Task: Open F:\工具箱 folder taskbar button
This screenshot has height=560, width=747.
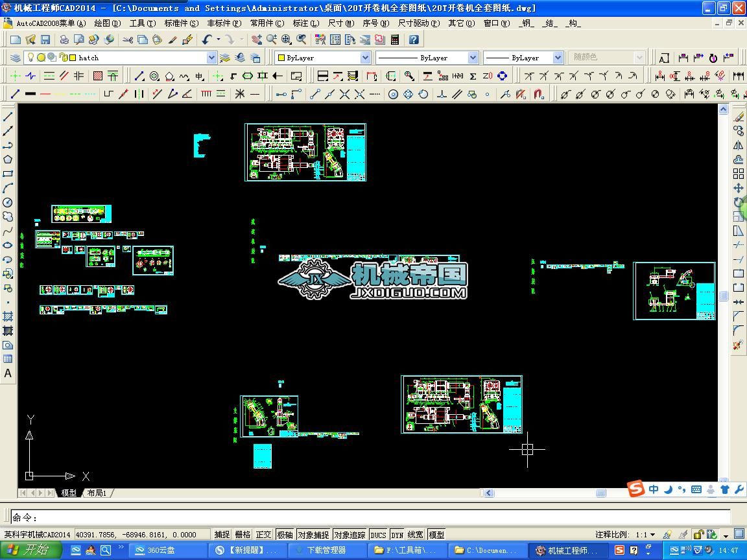Action: click(407, 550)
